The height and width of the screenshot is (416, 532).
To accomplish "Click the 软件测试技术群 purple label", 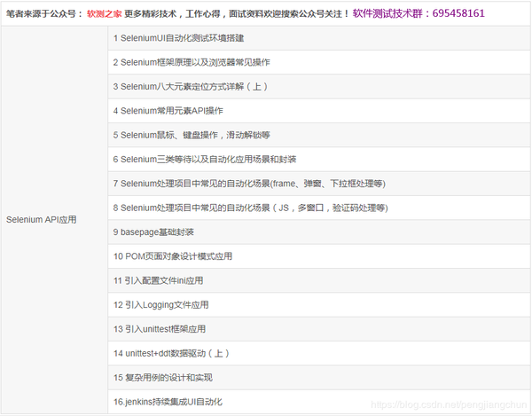I will 387,13.
